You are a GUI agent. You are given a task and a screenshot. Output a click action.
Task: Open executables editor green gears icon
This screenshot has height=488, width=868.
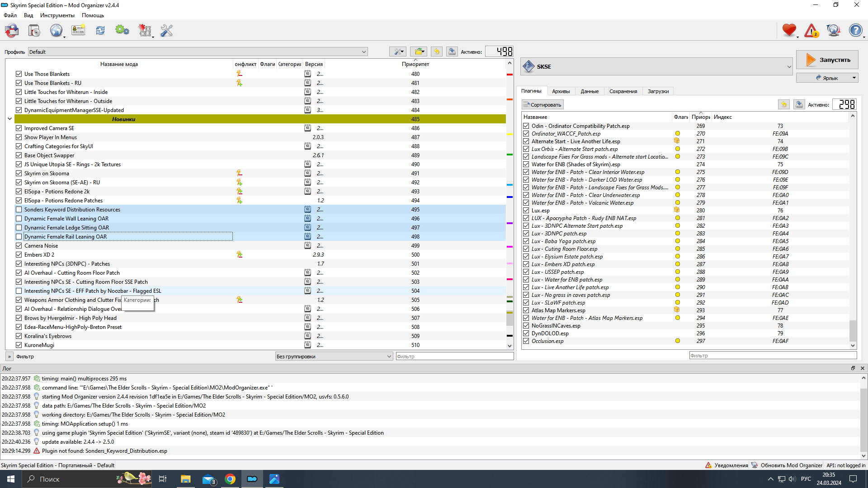click(122, 31)
